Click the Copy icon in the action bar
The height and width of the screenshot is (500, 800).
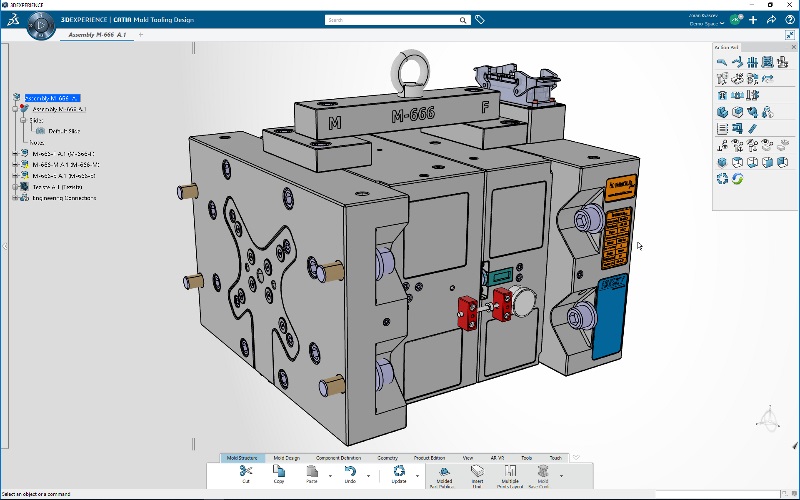(x=280, y=471)
